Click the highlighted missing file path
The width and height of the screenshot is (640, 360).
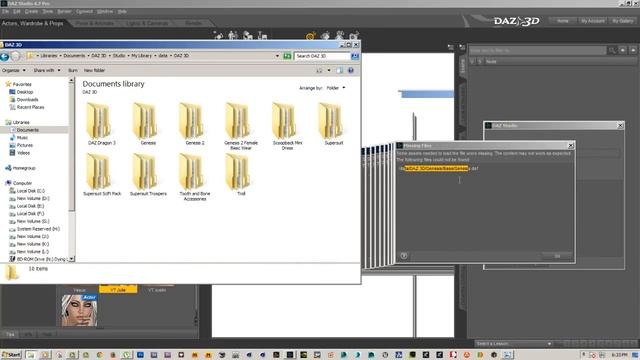[x=436, y=168]
